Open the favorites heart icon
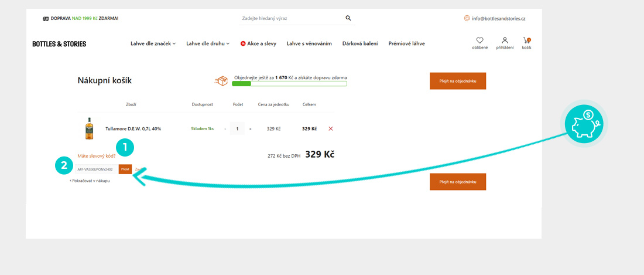 pyautogui.click(x=479, y=40)
